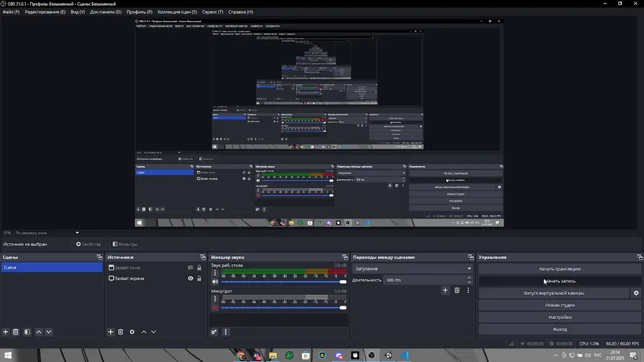Open options dots for Микр/доп channel

pyautogui.click(x=215, y=299)
